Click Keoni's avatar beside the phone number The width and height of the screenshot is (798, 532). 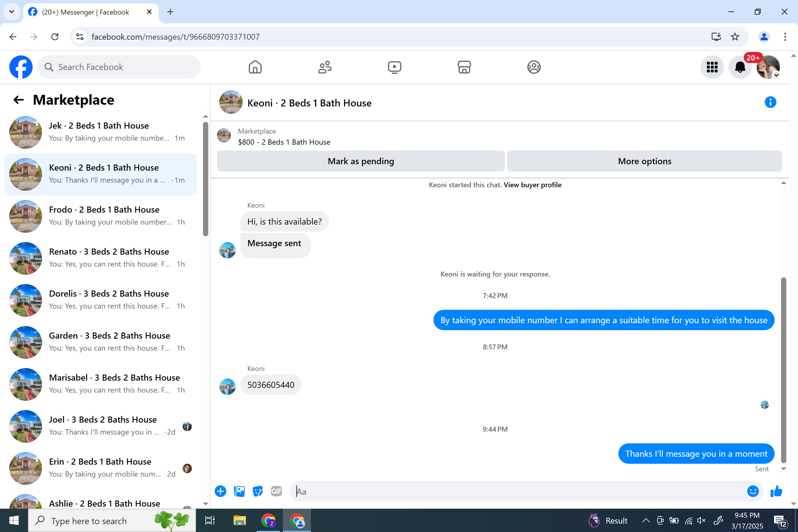[227, 386]
